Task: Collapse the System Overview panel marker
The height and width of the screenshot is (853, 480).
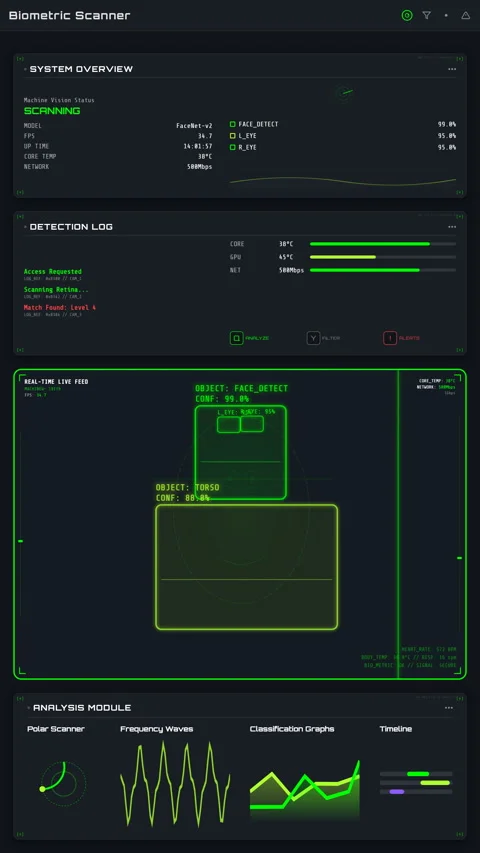Action: point(26,69)
